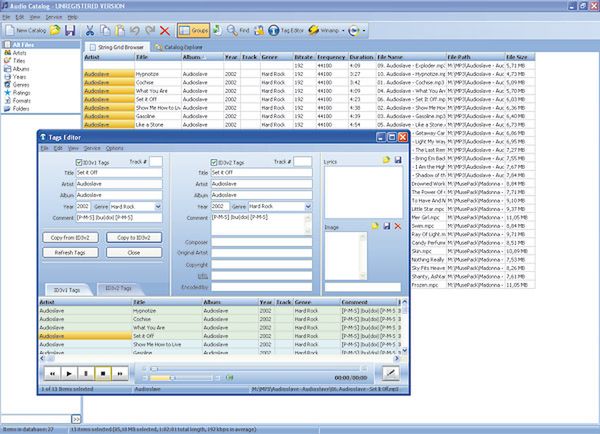Open the Service menu in Tags Editor

91,148
